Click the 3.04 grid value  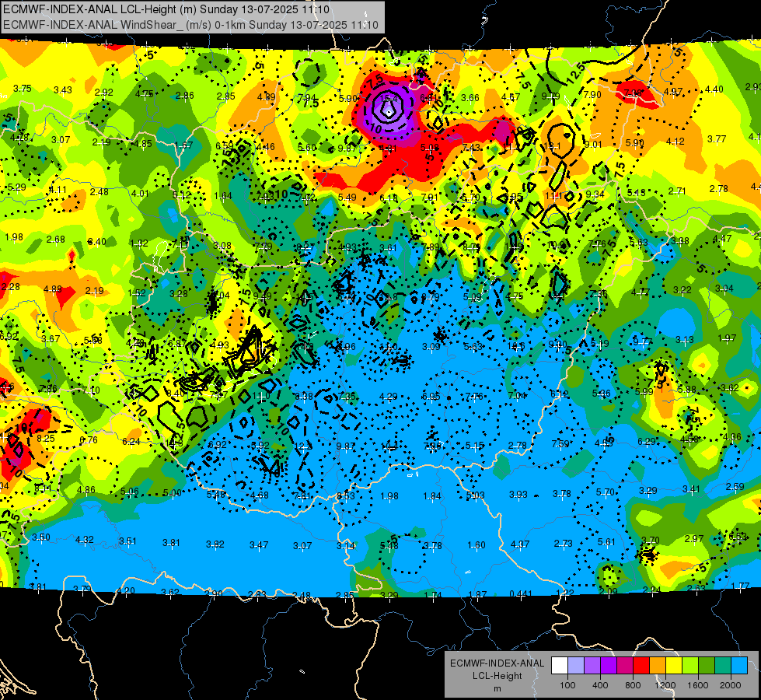(724, 288)
